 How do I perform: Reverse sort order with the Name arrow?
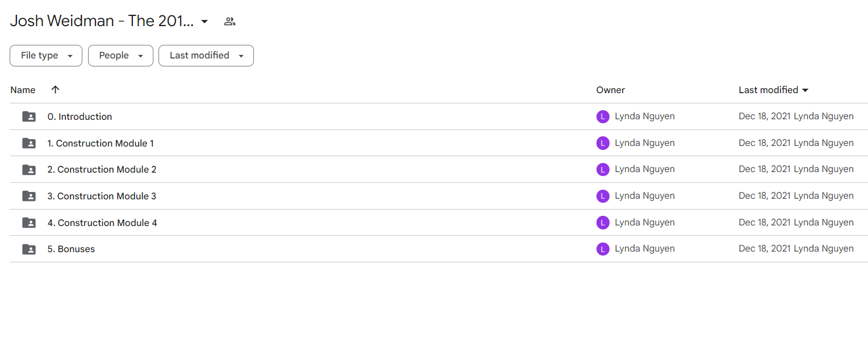[55, 90]
